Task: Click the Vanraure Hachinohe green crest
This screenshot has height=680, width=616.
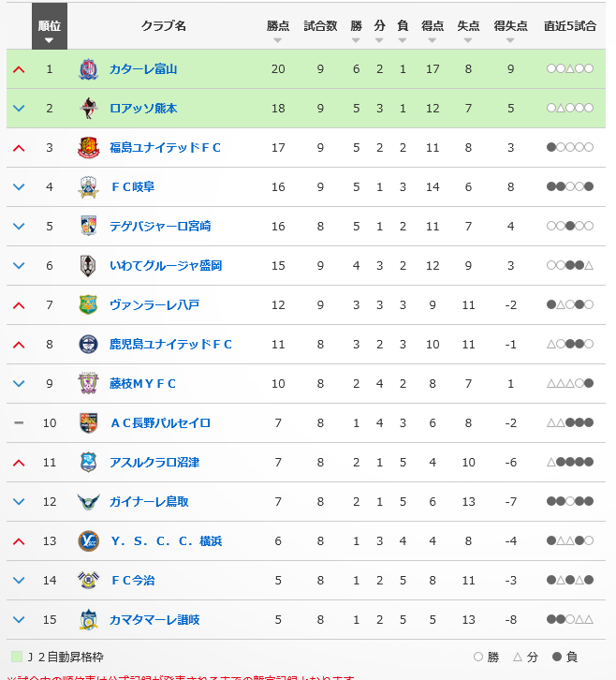Action: click(x=88, y=304)
